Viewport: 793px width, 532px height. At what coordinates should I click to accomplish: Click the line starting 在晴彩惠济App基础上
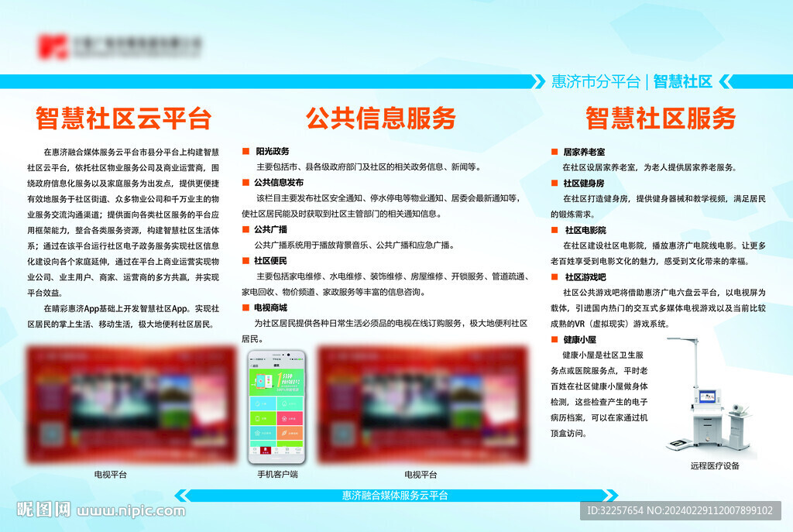click(132, 308)
